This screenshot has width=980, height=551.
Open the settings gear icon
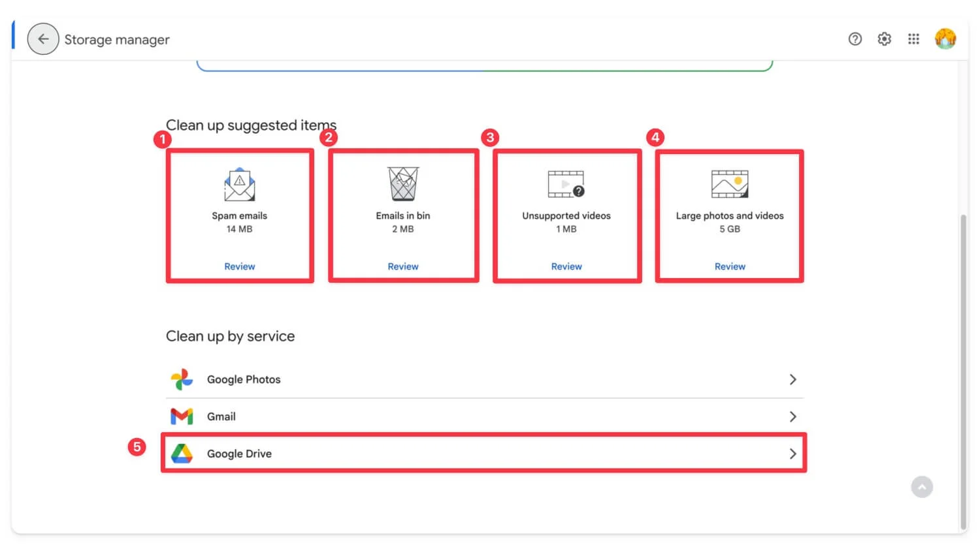pos(884,39)
